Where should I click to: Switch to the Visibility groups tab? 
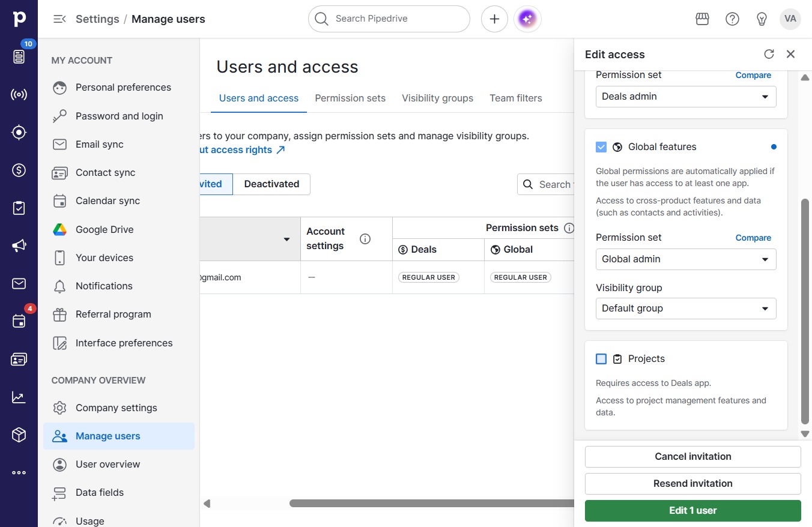point(437,98)
